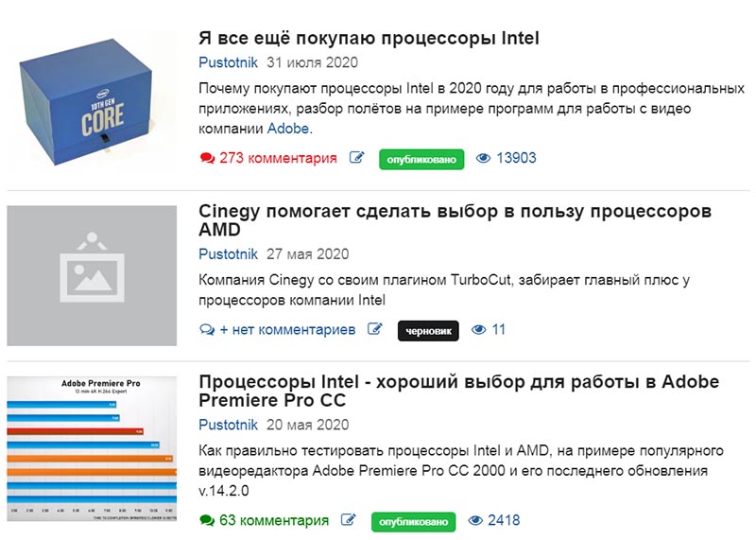The image size is (756, 540).
Task: Toggle the опубликовано badge of the Premiere Pro article
Action: [x=413, y=522]
